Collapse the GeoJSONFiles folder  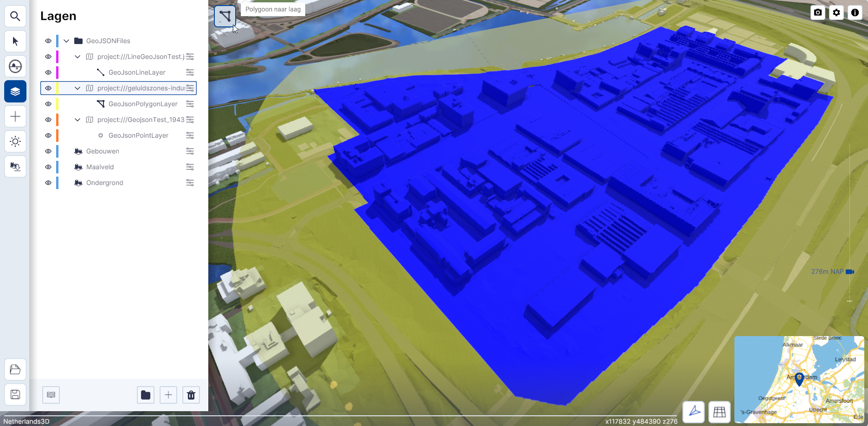66,41
